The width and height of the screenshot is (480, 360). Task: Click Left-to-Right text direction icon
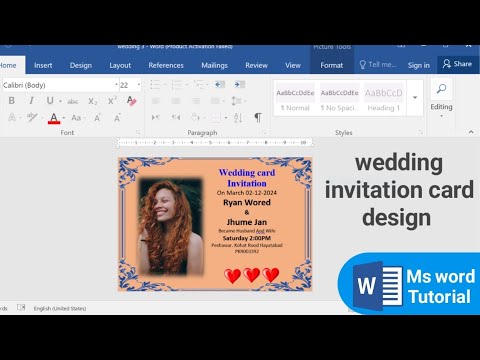[156, 117]
